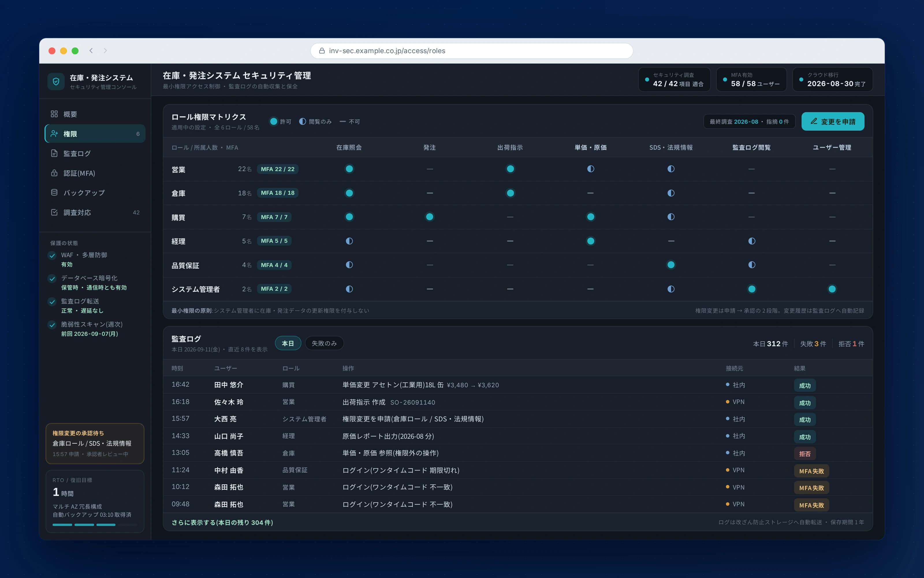
Task: Click the 監査ログ閲覧 half-circle for 経理 role
Action: [751, 241]
